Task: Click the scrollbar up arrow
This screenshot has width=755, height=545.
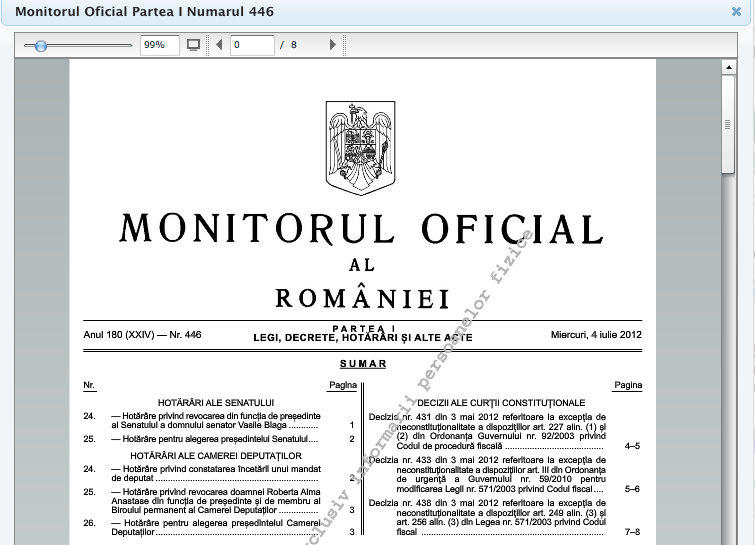Action: [x=729, y=67]
